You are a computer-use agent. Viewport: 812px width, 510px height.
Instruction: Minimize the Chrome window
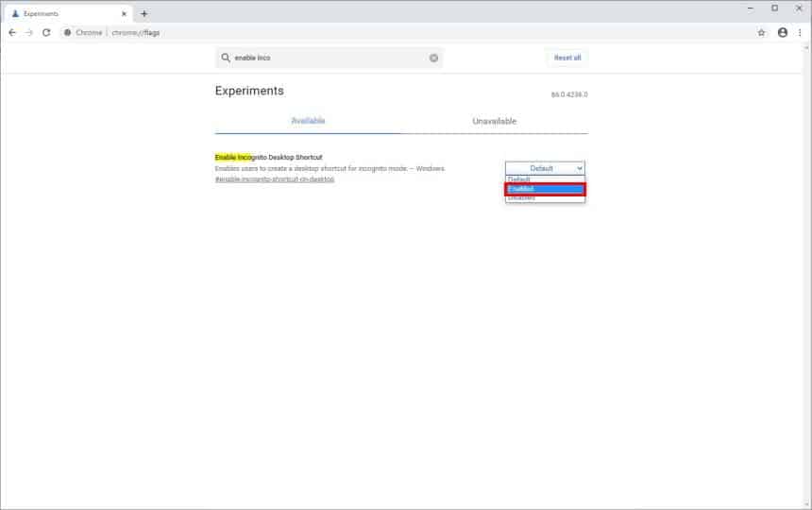click(751, 8)
